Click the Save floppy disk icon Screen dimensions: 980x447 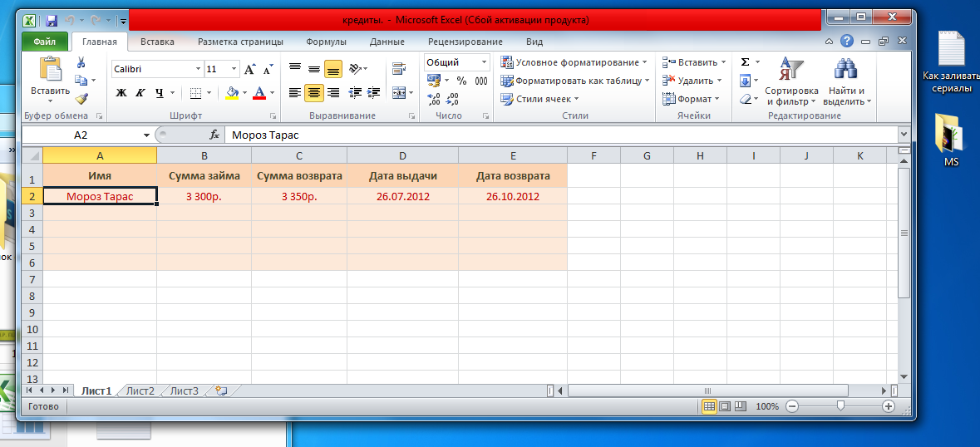click(x=52, y=21)
